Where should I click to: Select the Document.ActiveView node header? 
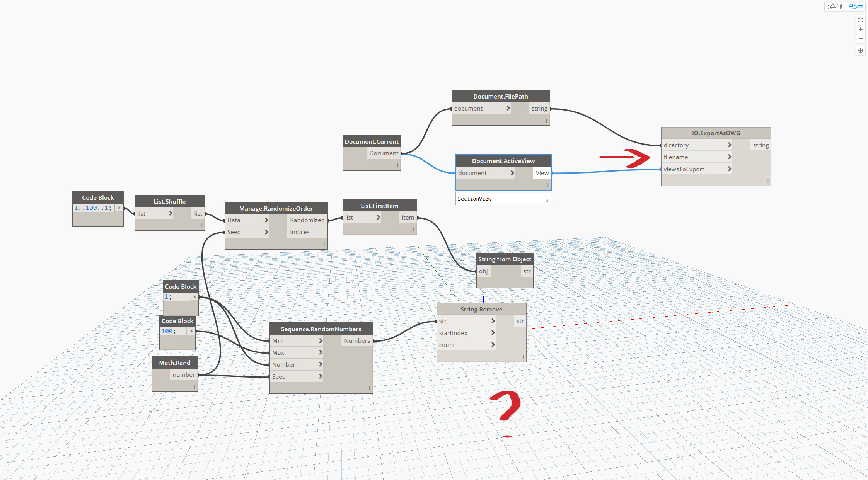pos(503,161)
